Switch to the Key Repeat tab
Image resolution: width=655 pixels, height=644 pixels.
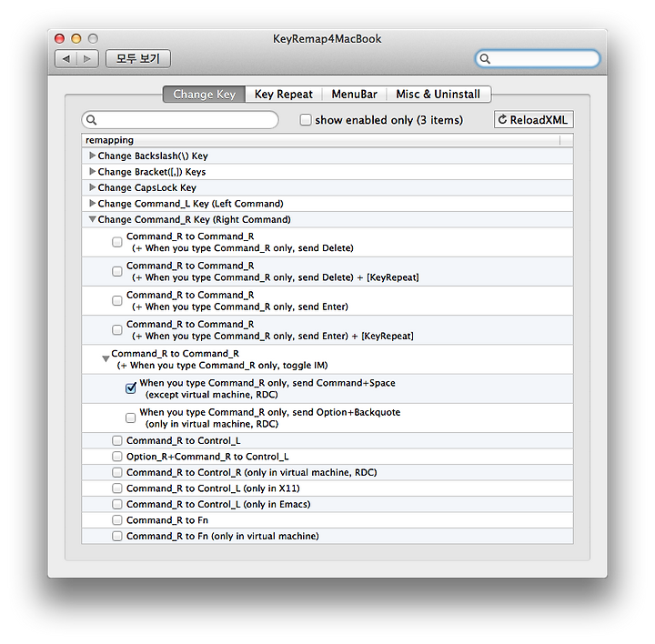point(283,95)
